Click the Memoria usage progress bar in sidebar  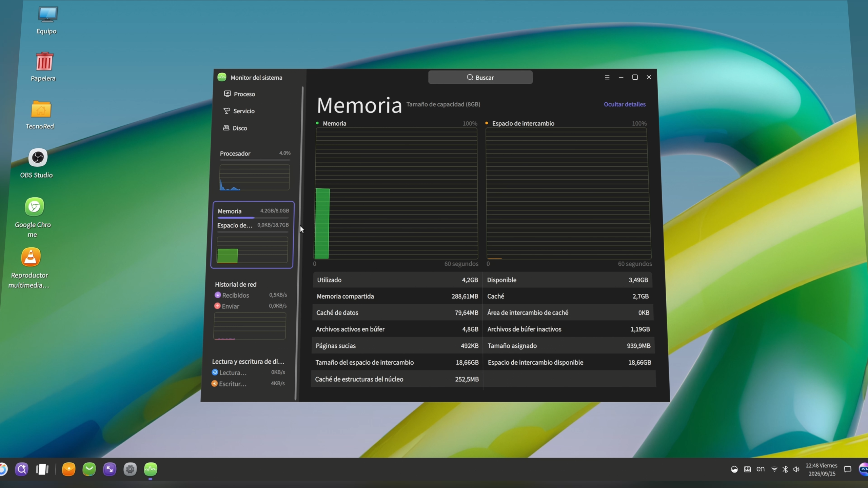pyautogui.click(x=253, y=218)
